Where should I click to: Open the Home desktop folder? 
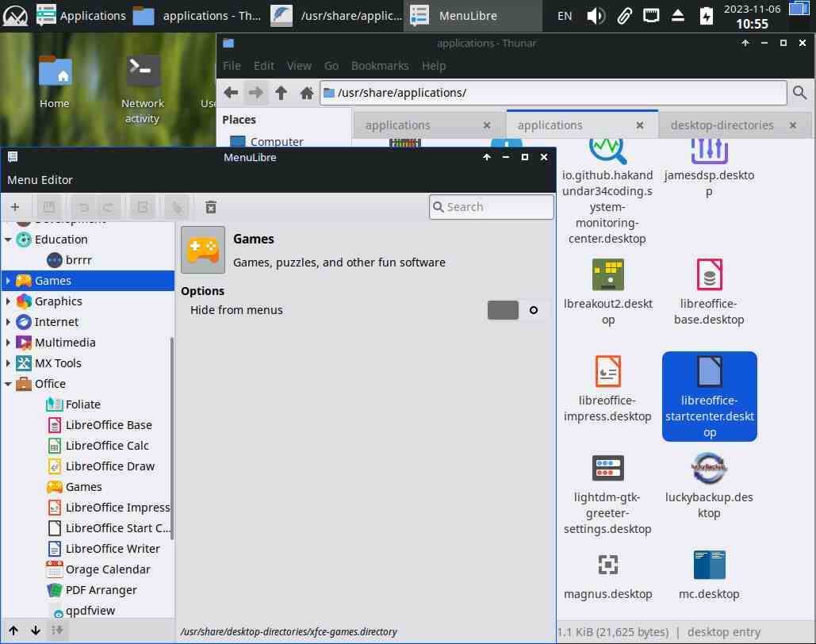pyautogui.click(x=55, y=82)
